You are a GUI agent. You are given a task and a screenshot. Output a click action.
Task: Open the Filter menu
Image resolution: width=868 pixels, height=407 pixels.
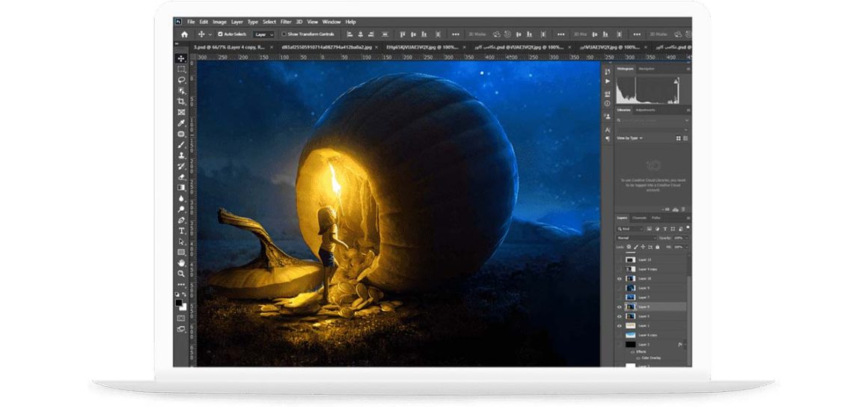286,22
